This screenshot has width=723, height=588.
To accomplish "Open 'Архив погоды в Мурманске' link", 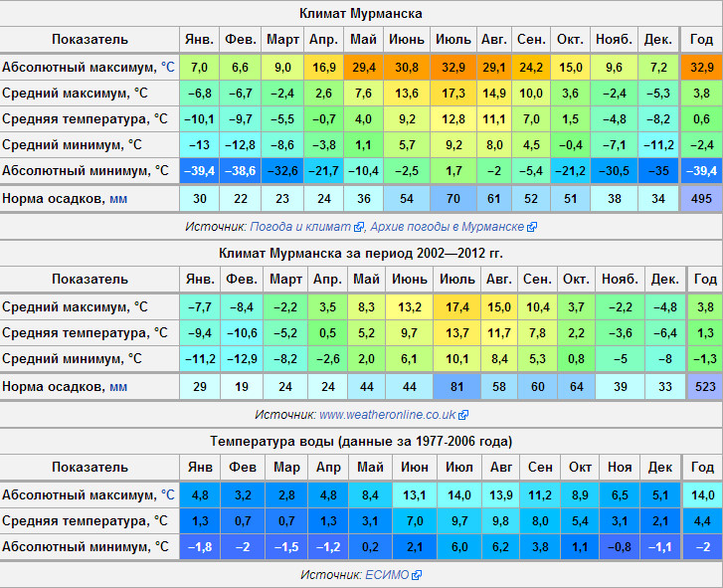I will (448, 227).
